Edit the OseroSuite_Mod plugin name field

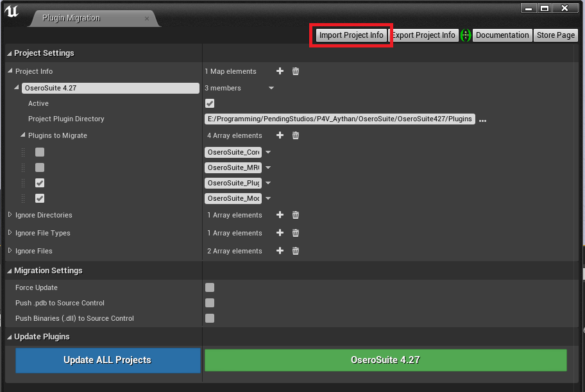coord(233,198)
